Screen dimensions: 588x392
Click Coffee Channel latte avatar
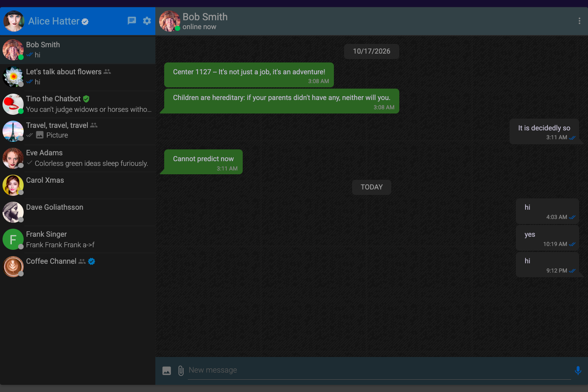13,266
